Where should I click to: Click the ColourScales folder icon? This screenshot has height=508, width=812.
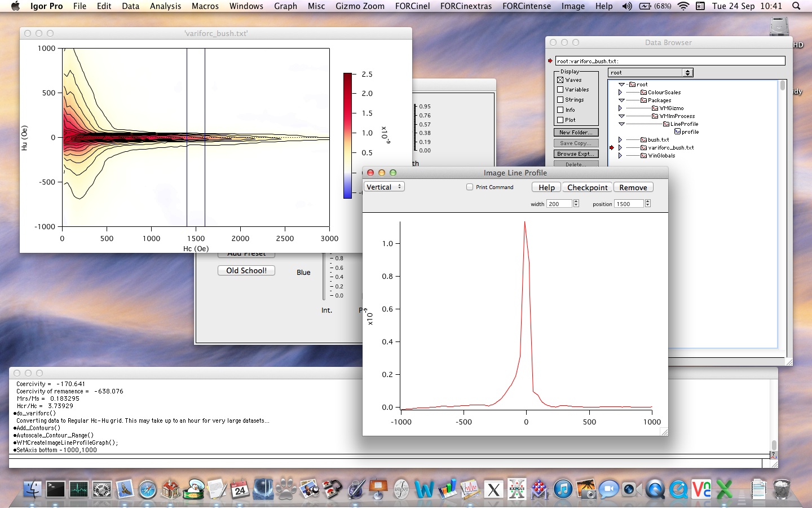[643, 93]
